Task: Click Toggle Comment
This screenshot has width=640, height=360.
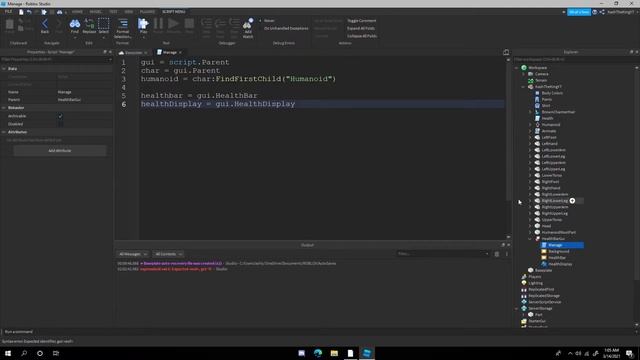Action: [362, 20]
